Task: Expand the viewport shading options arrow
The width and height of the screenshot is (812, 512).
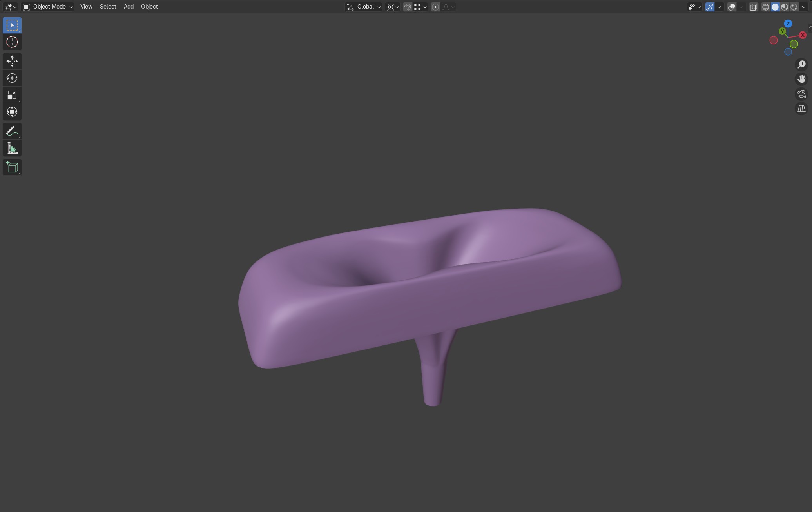Action: (x=804, y=7)
